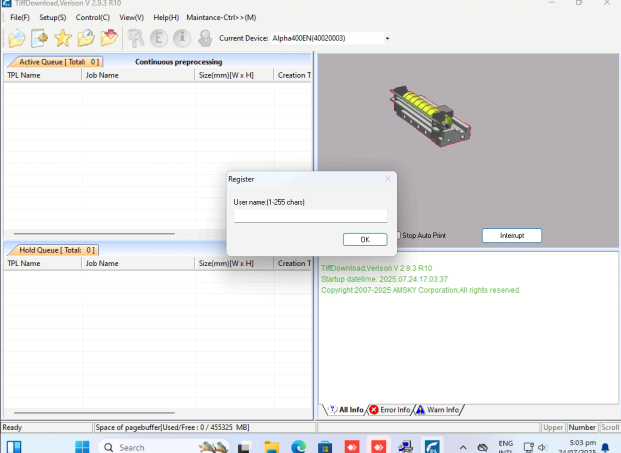Click the grayed user silhouette toolbar icon
This screenshot has width=621, height=453.
(x=205, y=38)
